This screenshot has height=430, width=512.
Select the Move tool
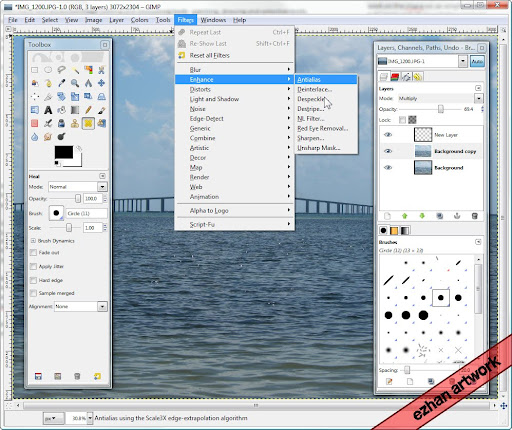(101, 83)
